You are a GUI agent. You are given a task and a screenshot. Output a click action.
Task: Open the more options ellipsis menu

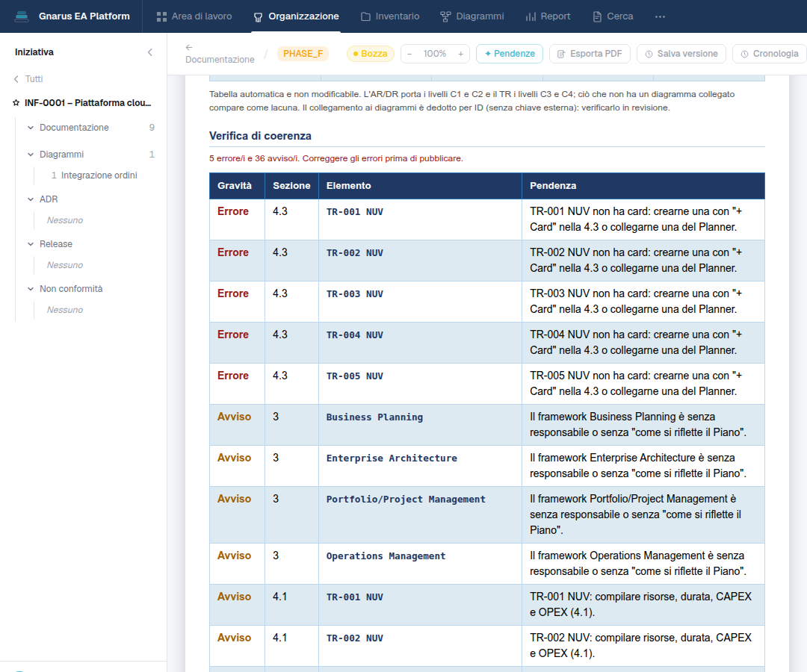tap(660, 16)
